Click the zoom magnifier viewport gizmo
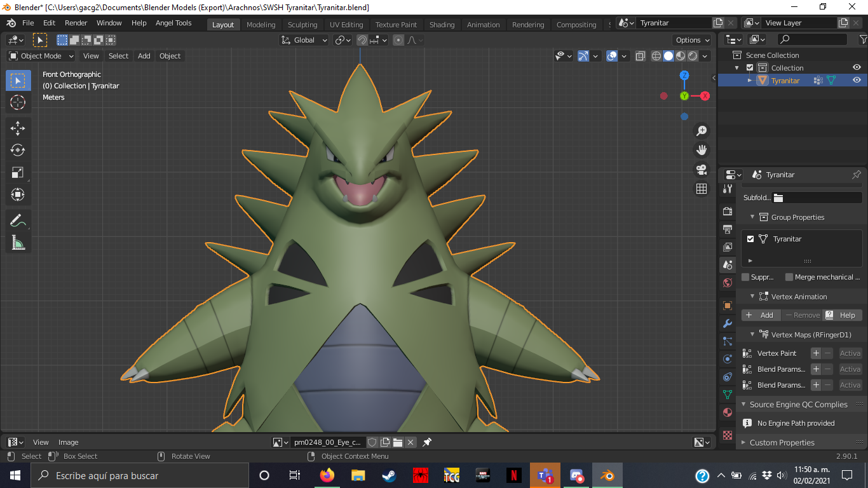The height and width of the screenshot is (488, 868). tap(702, 131)
